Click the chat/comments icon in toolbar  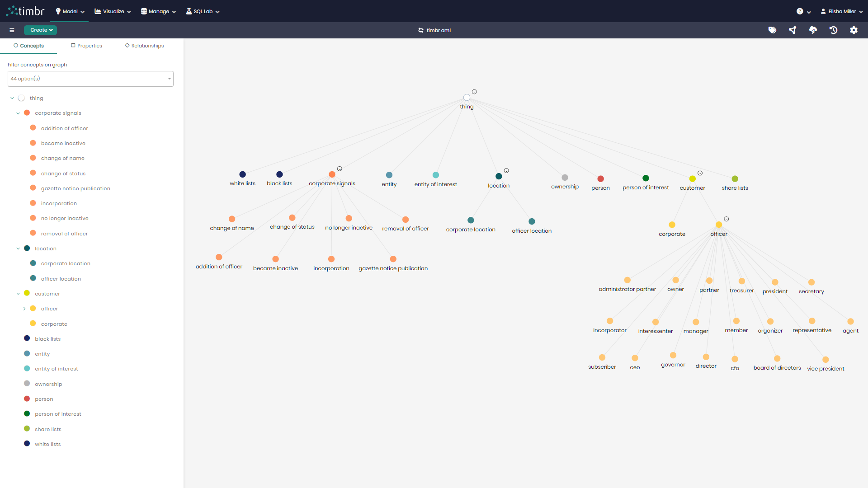(812, 30)
